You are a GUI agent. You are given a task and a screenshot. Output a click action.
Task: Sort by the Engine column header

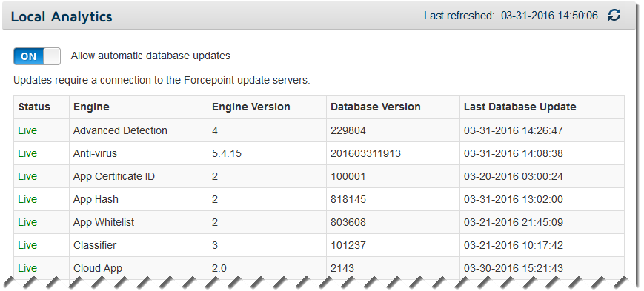click(91, 107)
